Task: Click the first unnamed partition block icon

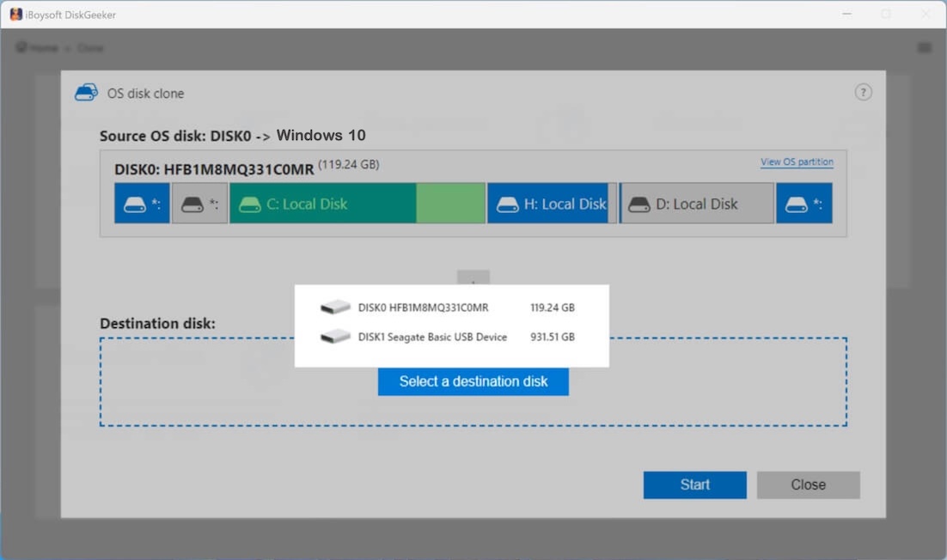Action: pos(135,203)
